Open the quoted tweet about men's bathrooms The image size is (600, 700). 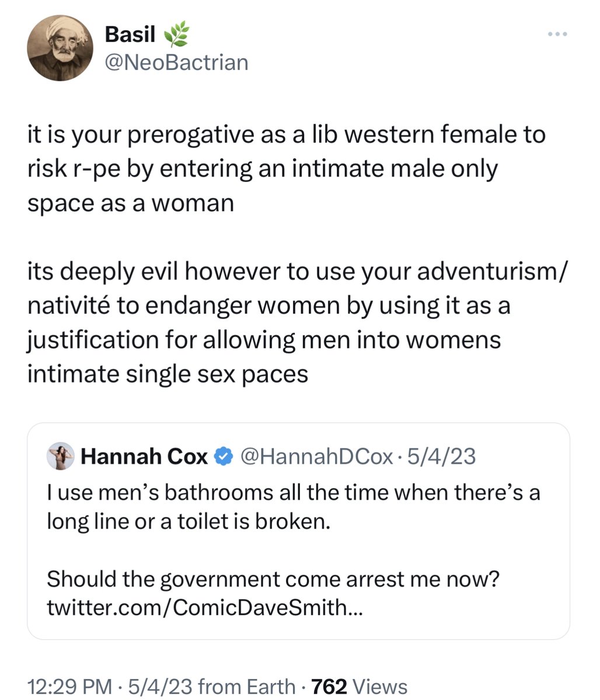298,531
